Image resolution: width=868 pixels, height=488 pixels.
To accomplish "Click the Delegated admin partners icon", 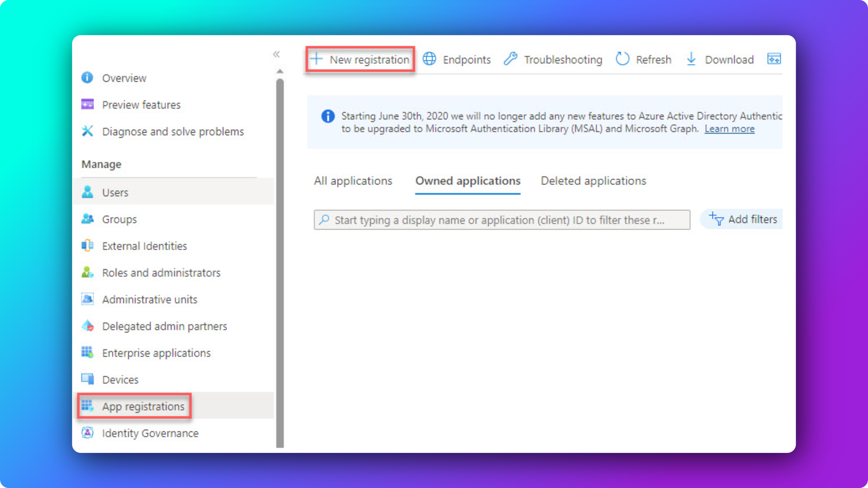I will point(87,326).
